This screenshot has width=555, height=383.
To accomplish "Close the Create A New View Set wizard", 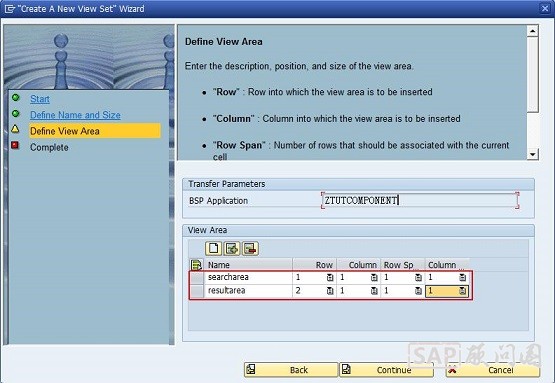I will tap(545, 8).
